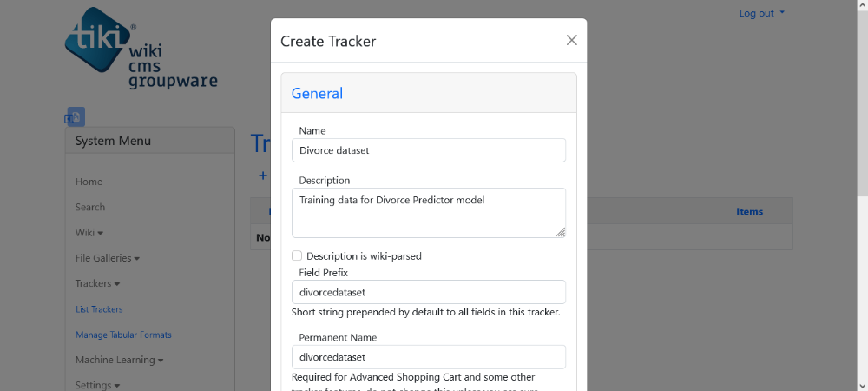The width and height of the screenshot is (868, 391).
Task: Open Manage Tabular Formats link
Action: 123,335
